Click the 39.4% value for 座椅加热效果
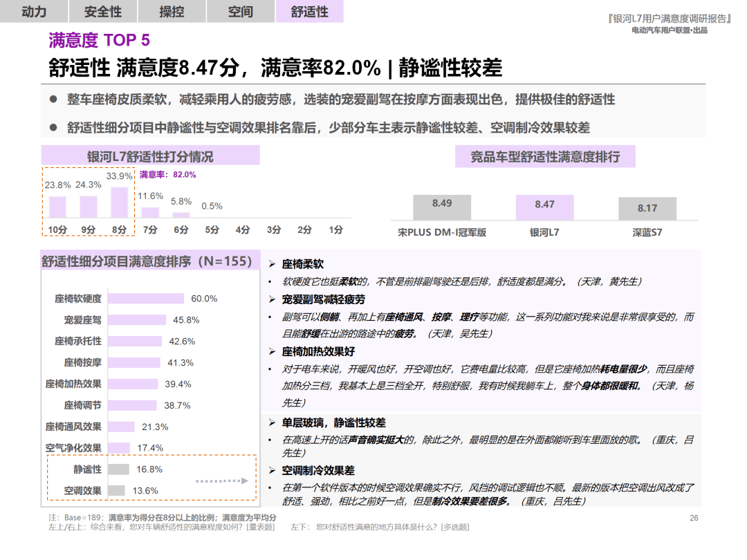Image resolution: width=747 pixels, height=560 pixels. pos(178,384)
